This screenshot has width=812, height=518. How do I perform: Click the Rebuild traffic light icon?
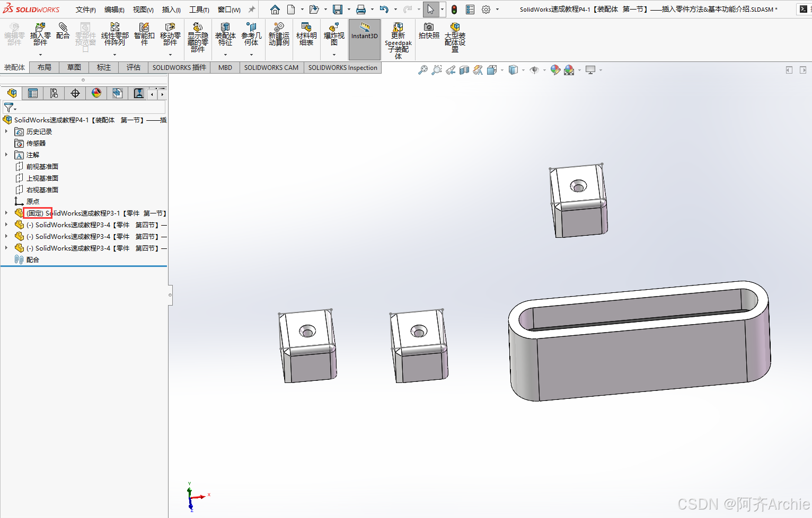point(454,10)
